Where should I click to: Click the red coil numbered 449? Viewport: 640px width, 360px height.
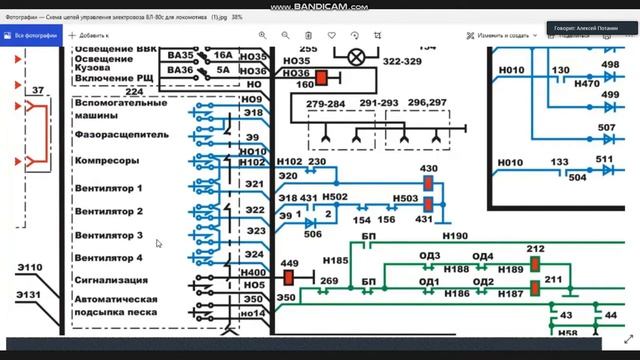click(288, 278)
